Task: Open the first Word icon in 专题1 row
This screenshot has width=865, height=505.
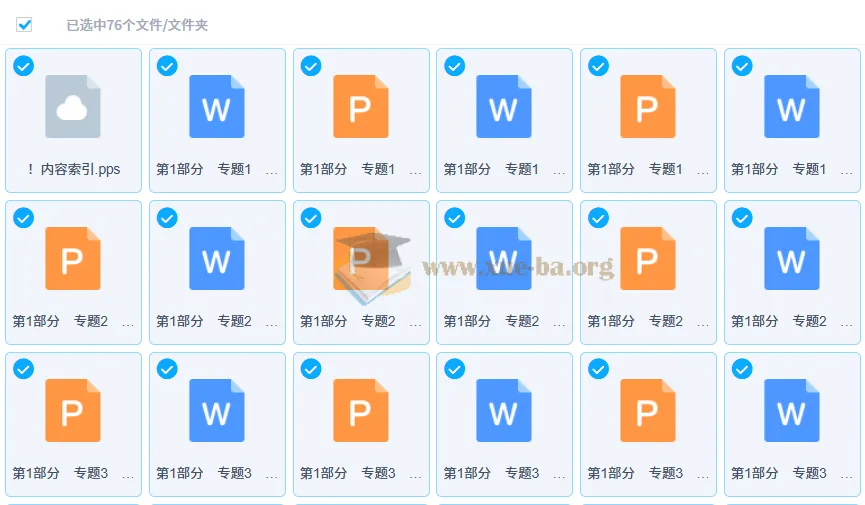Action: pyautogui.click(x=217, y=107)
